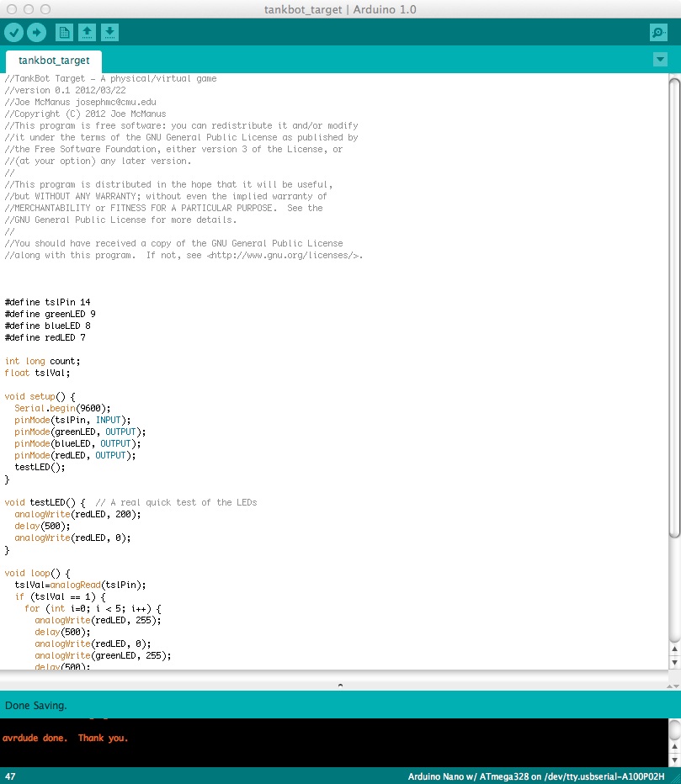This screenshot has width=681, height=784.
Task: Click the macOS close window button
Action: click(12, 9)
